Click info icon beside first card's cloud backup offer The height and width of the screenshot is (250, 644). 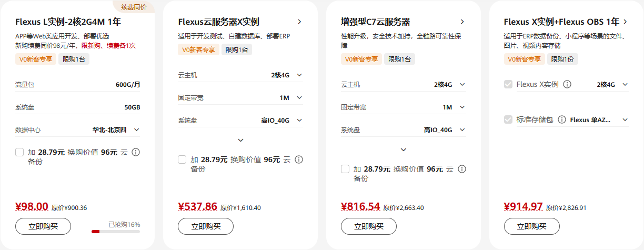point(136,152)
